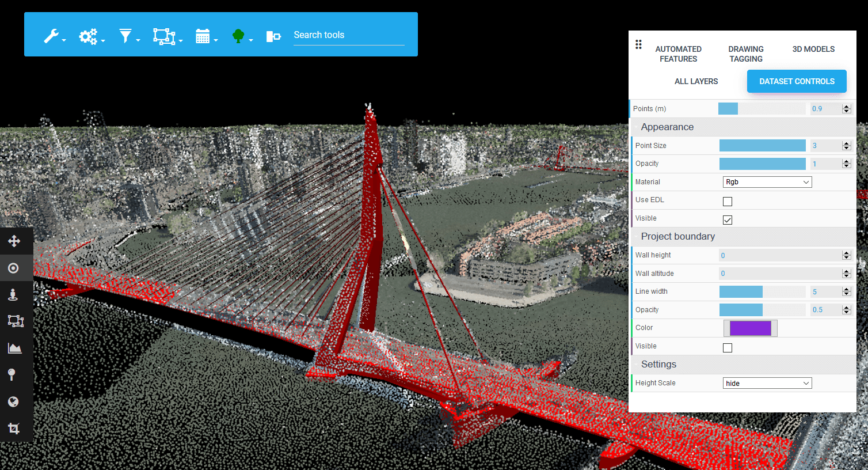Click the Search tools field
Screen dimensions: 868x470
coord(349,35)
